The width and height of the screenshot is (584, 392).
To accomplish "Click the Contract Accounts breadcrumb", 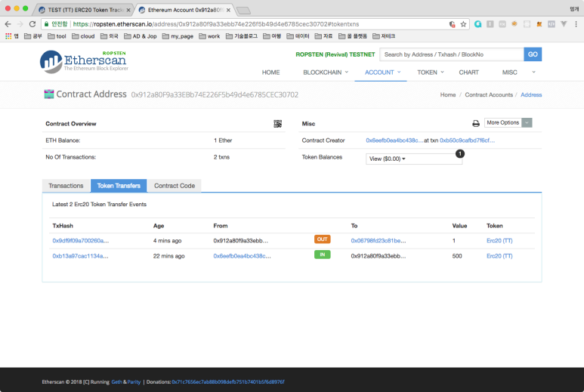I will [x=489, y=94].
